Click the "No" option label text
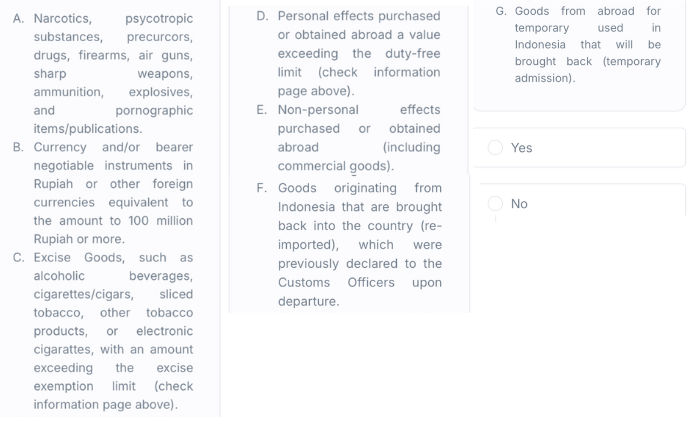This screenshot has height=432, width=694. pyautogui.click(x=519, y=204)
